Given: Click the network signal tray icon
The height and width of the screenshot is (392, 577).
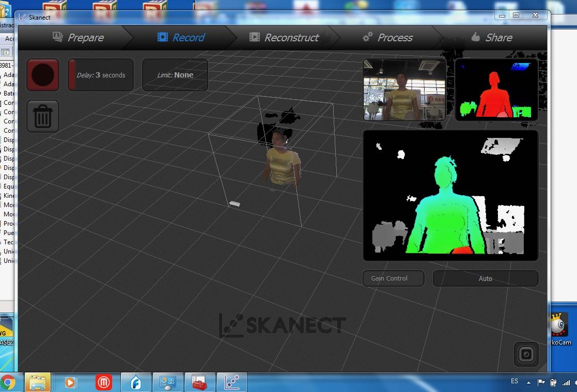Looking at the screenshot, I should click(566, 383).
